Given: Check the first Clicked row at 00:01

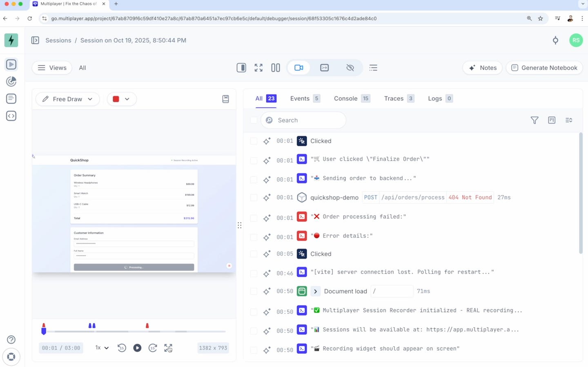Looking at the screenshot, I should [254, 141].
